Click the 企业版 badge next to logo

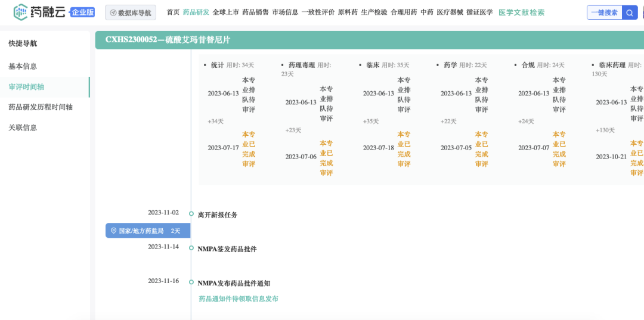(x=82, y=12)
